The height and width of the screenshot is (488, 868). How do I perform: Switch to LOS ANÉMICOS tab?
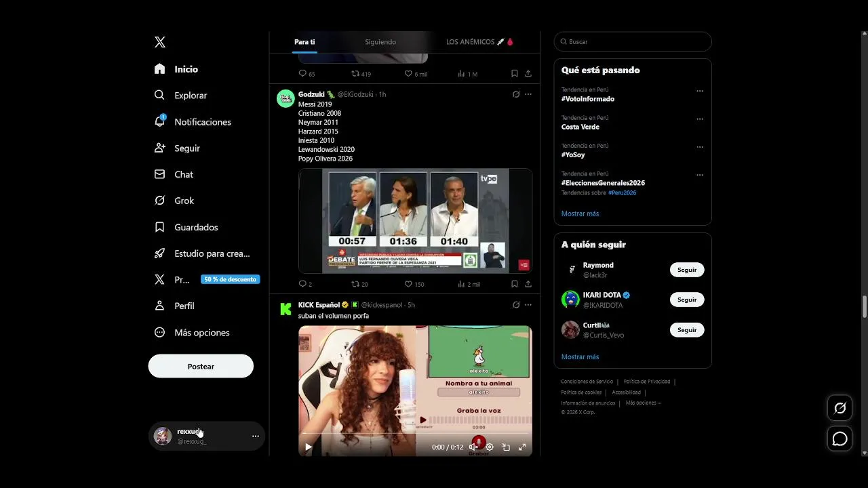point(479,42)
